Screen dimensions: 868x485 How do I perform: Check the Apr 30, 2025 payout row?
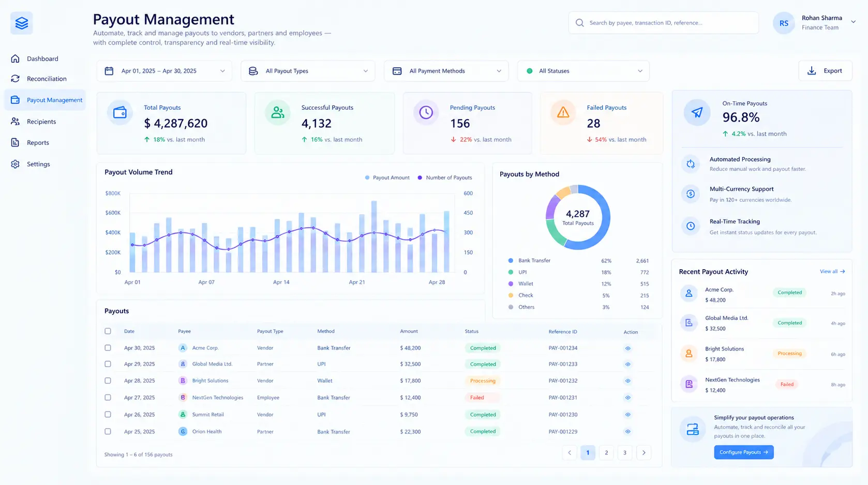(108, 348)
